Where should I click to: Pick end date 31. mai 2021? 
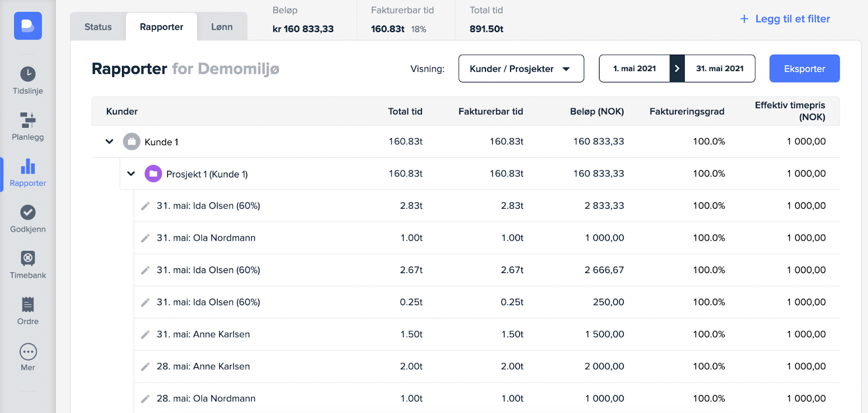pyautogui.click(x=720, y=68)
